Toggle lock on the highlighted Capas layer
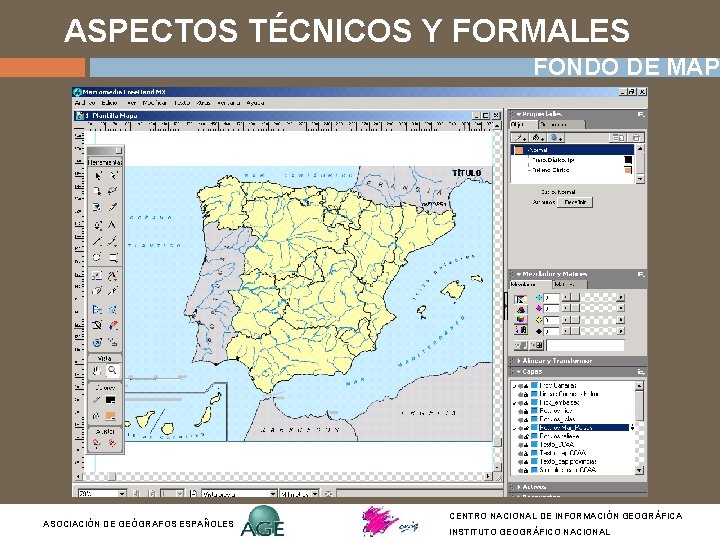Viewport: 720px width, 540px height. click(526, 428)
